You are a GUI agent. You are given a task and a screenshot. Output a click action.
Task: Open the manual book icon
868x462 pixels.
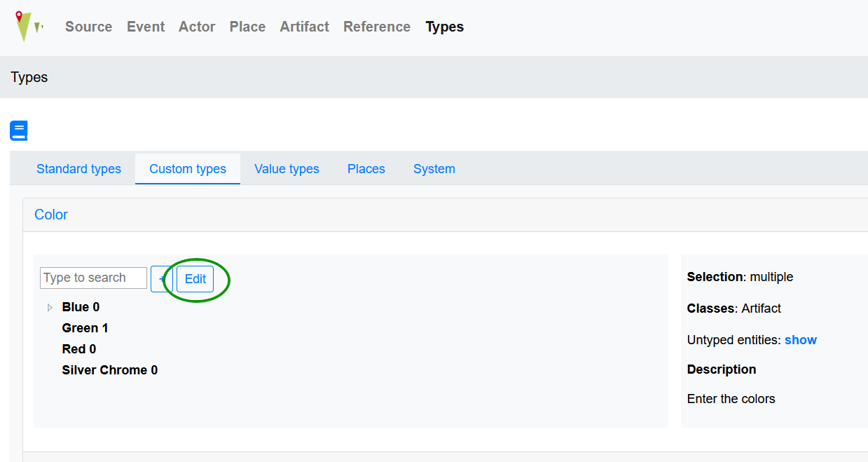click(x=18, y=131)
